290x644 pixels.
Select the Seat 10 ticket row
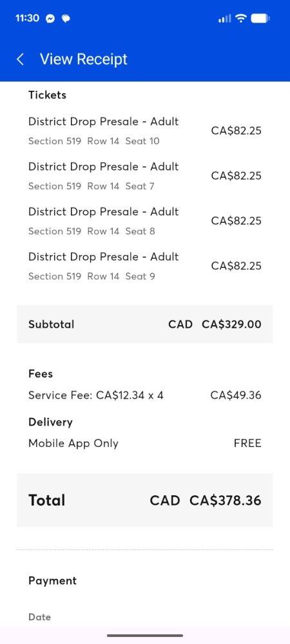pyautogui.click(x=144, y=131)
